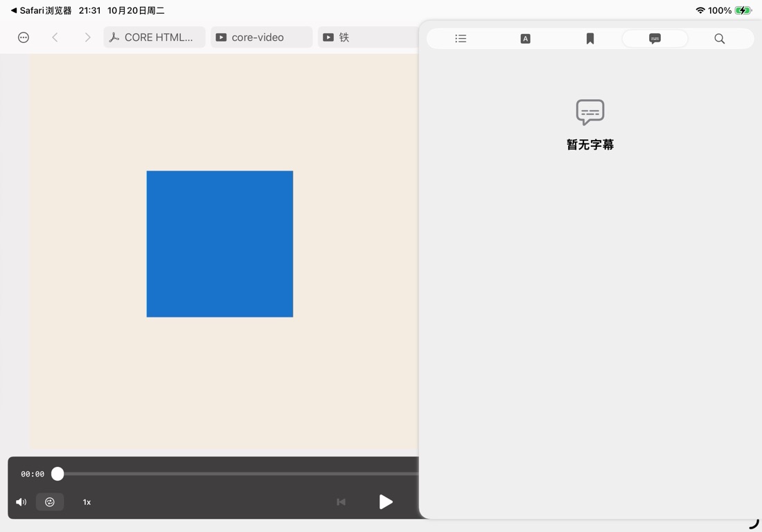Open the text annotation panel
762x532 pixels.
click(x=525, y=39)
